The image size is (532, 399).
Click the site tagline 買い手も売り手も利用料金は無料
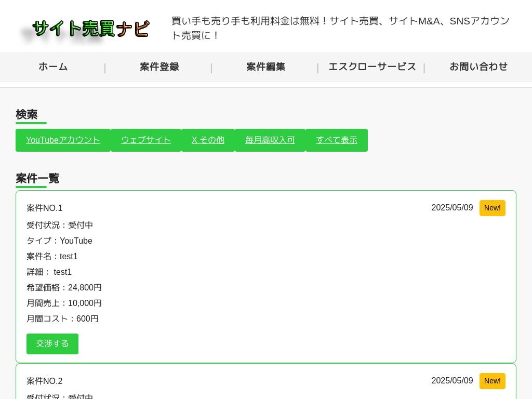pos(340,28)
